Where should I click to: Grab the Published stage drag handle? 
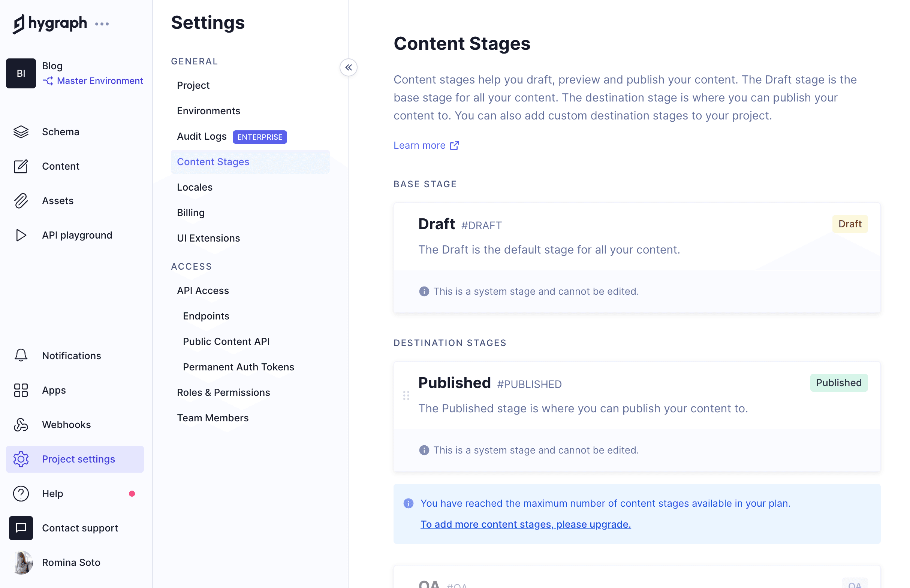407,396
